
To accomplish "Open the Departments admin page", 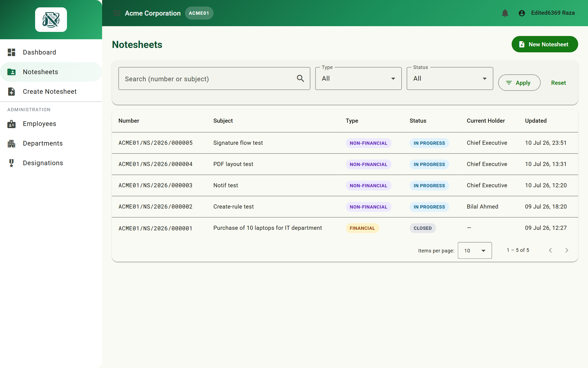I will (51, 143).
